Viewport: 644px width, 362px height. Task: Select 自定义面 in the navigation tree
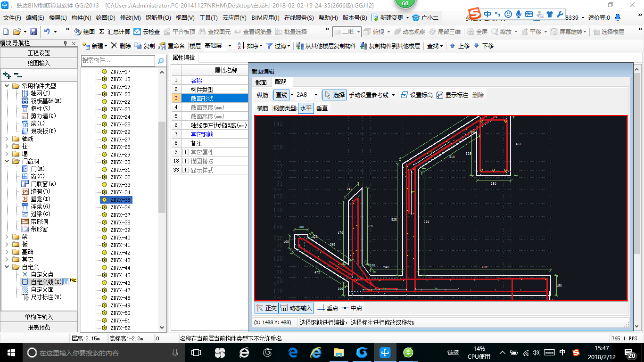[x=42, y=289]
